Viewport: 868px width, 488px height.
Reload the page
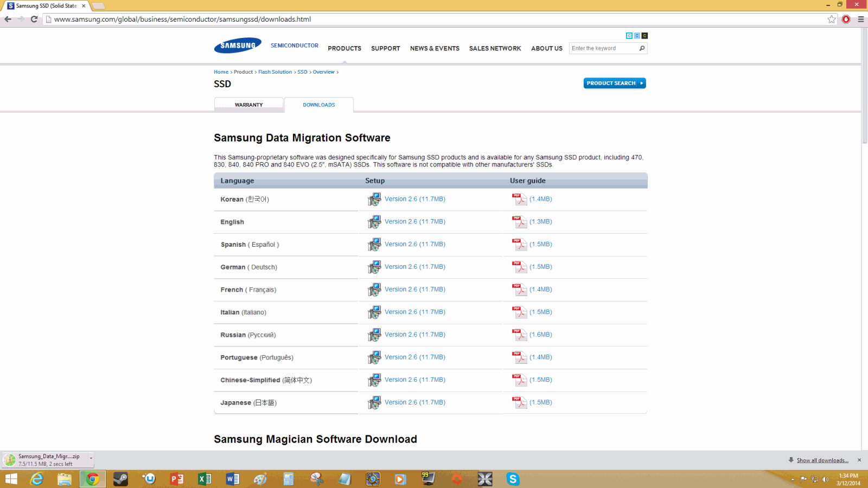[x=34, y=19]
